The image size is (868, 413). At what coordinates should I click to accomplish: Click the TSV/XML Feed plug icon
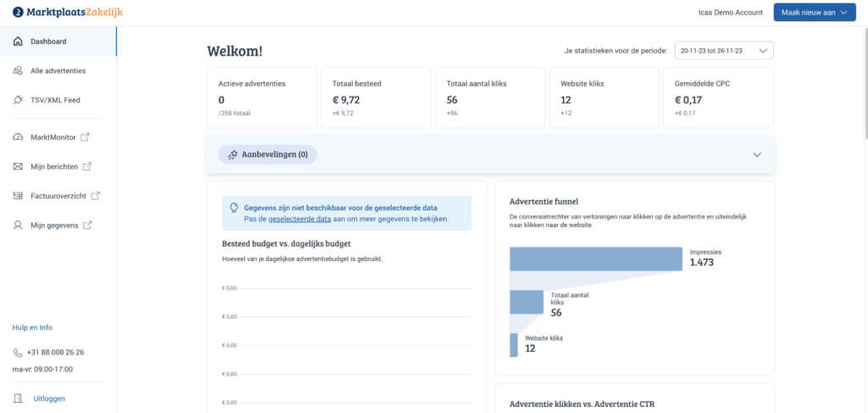[x=18, y=100]
